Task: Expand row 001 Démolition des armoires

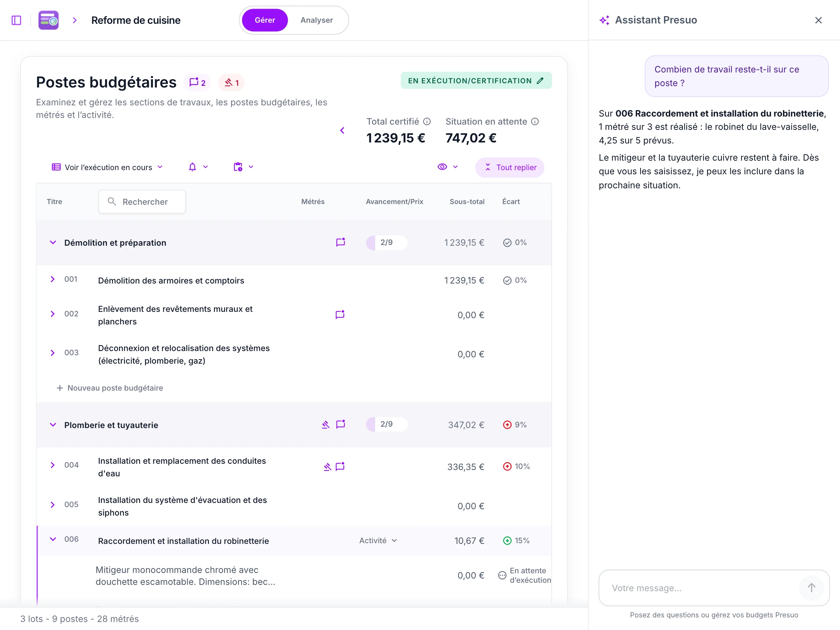Action: pos(53,279)
